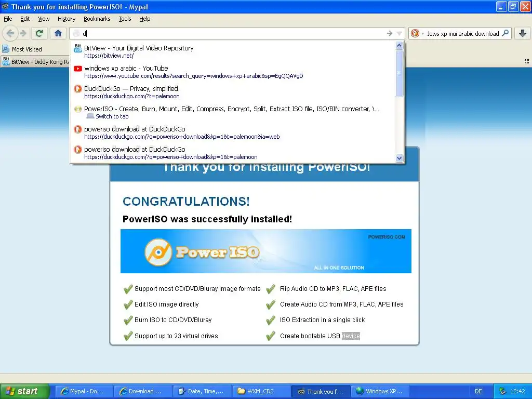Open the DuckDuckGo search engine selector
532x399 pixels.
pos(417,33)
